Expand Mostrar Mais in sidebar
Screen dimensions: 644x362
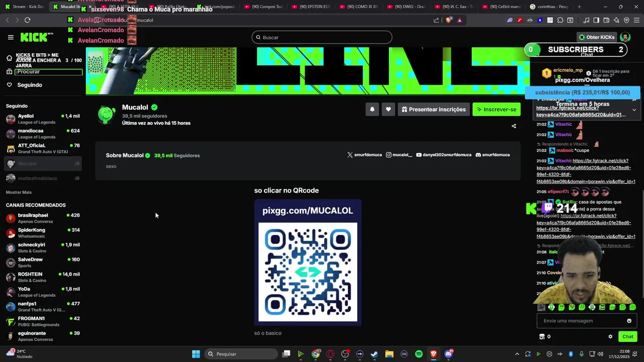tap(19, 192)
